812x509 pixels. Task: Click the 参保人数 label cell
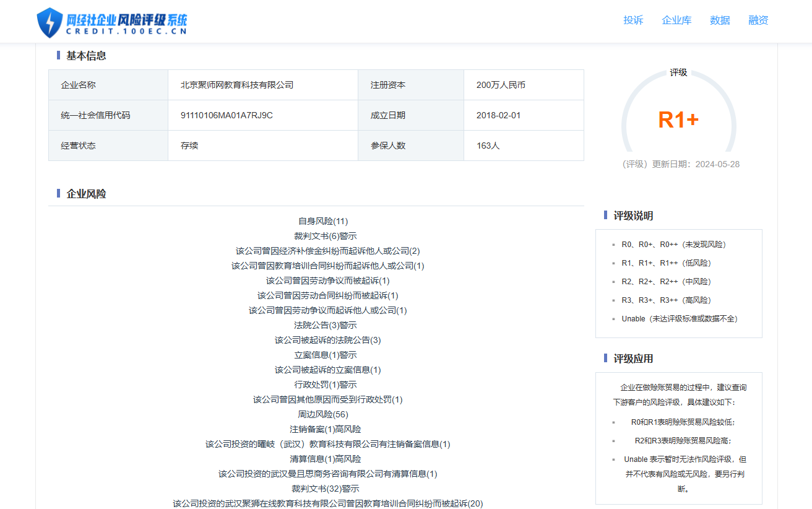[411, 146]
